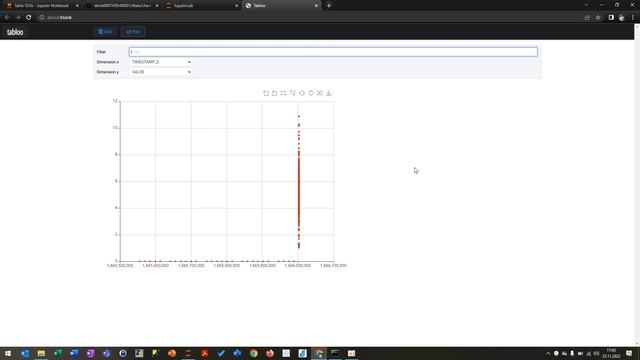Open Excel from the taskbar
The width and height of the screenshot is (640, 360).
pyautogui.click(x=58, y=353)
